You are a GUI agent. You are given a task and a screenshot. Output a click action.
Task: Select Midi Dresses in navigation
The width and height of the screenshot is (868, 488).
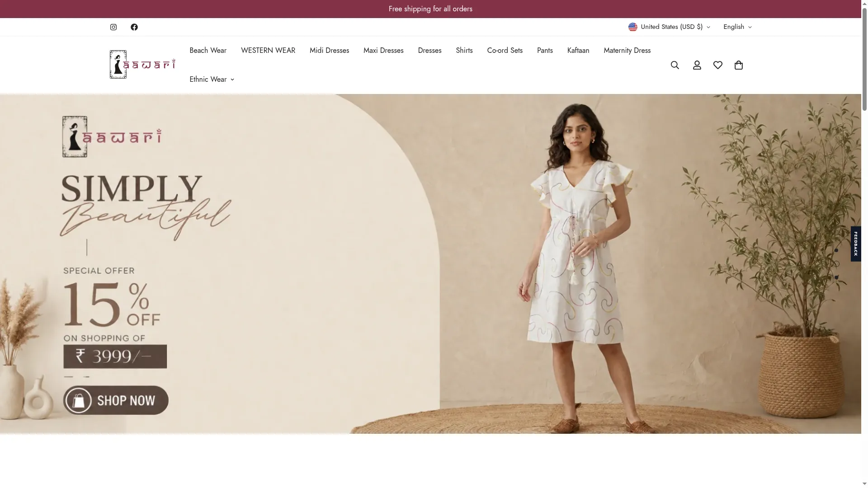tap(329, 51)
